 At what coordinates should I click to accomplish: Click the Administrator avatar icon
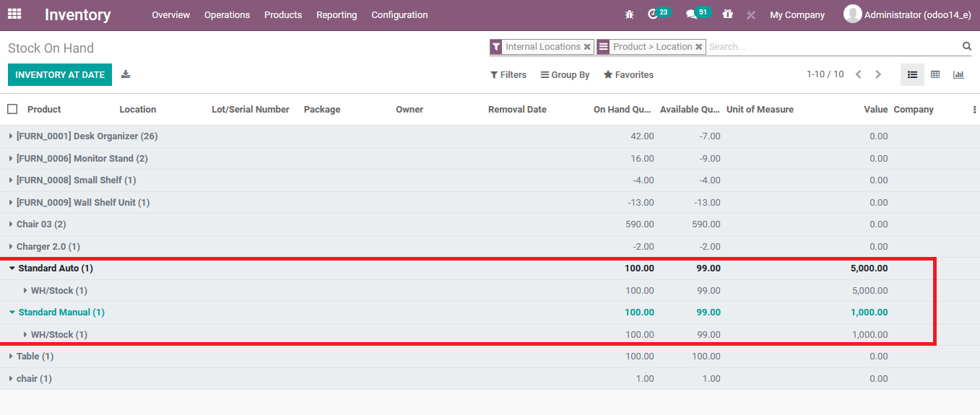click(852, 14)
